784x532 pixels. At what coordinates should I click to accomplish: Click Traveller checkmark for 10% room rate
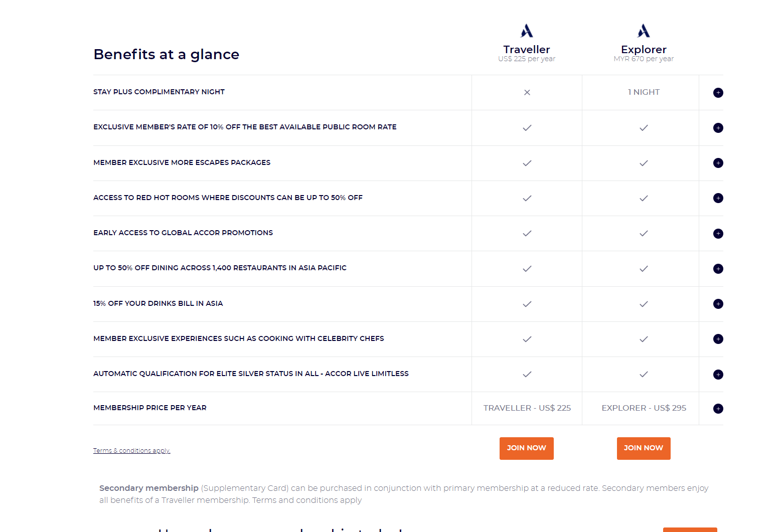coord(527,128)
